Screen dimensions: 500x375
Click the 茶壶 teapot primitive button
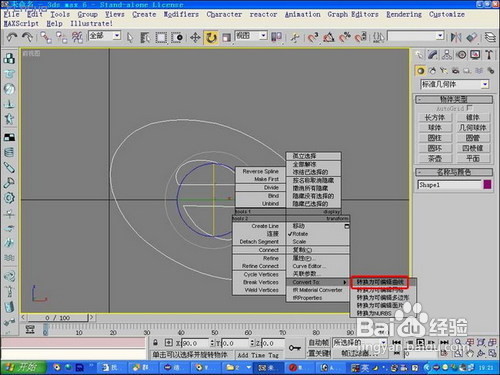click(x=435, y=158)
